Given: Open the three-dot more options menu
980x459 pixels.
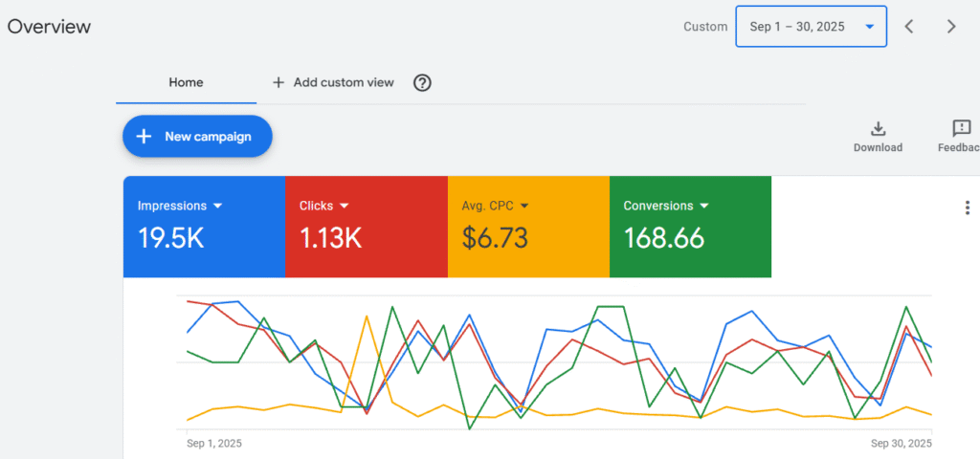Looking at the screenshot, I should 967,208.
